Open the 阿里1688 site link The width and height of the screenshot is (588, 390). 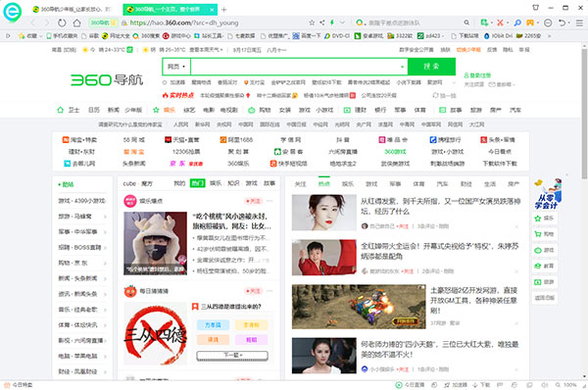[236, 139]
